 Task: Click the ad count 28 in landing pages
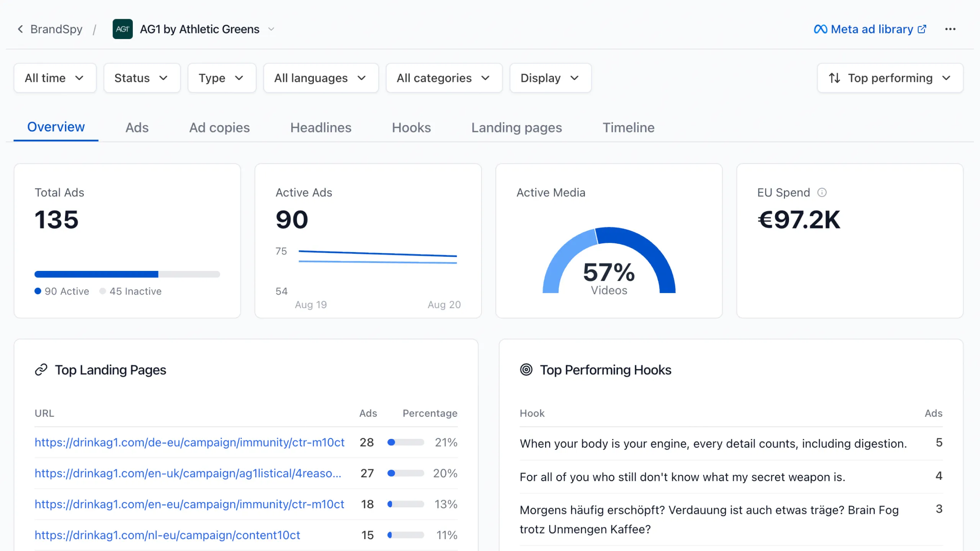pyautogui.click(x=367, y=442)
